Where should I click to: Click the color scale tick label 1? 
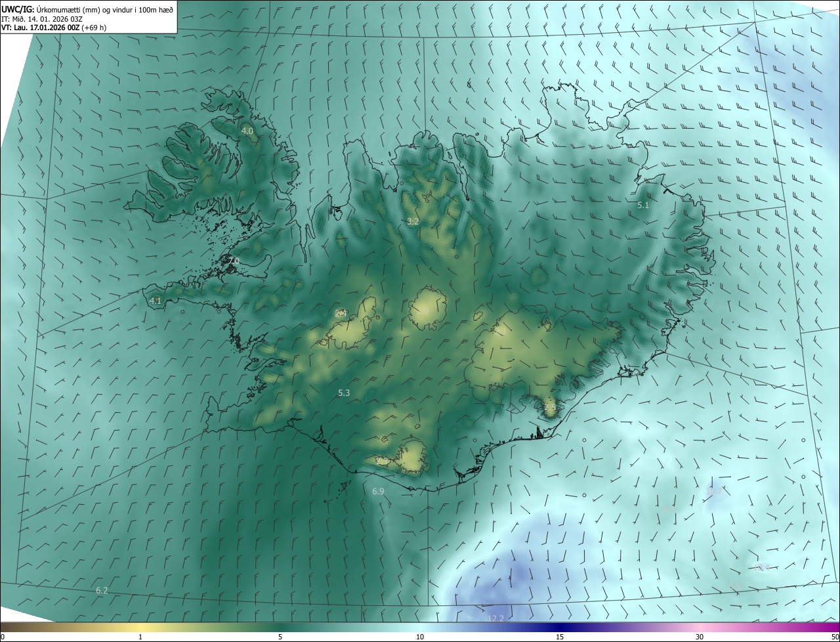(140, 637)
